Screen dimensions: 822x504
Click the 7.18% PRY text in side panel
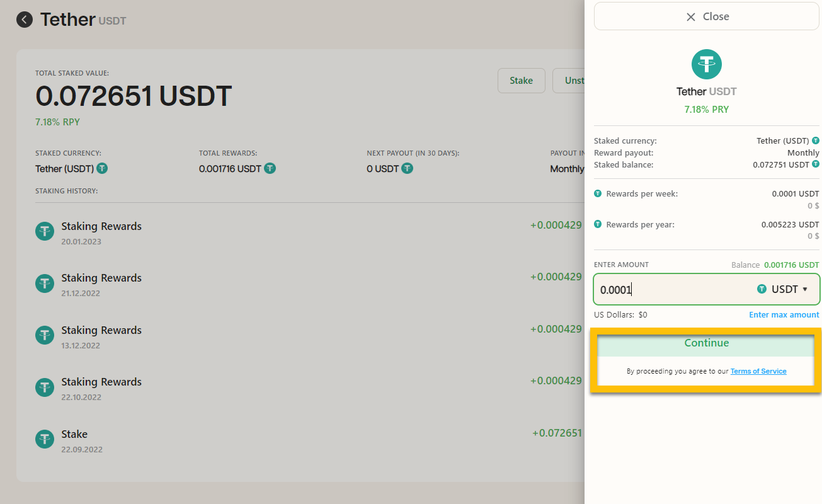[x=707, y=109]
